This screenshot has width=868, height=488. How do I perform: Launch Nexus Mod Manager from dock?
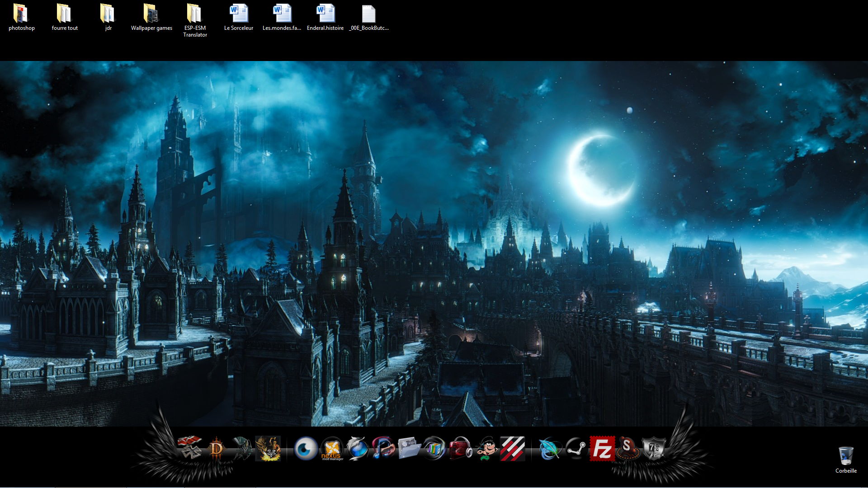point(332,449)
